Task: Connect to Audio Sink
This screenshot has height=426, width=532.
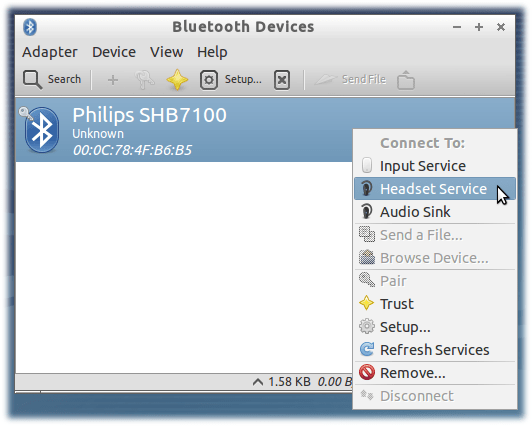Action: coord(435,212)
